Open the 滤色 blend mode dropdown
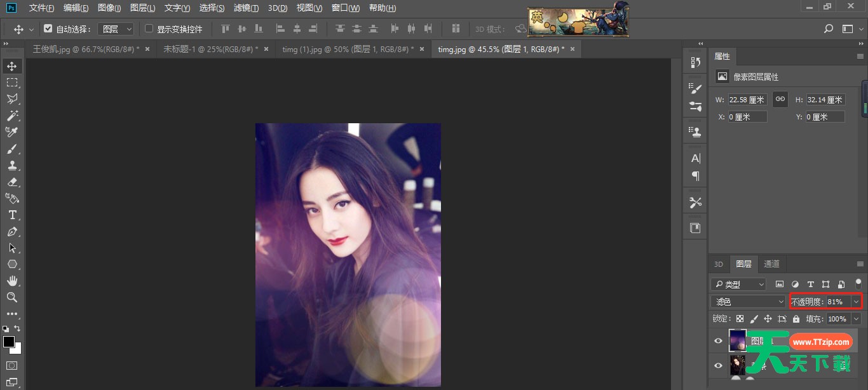The width and height of the screenshot is (868, 390). click(x=748, y=302)
